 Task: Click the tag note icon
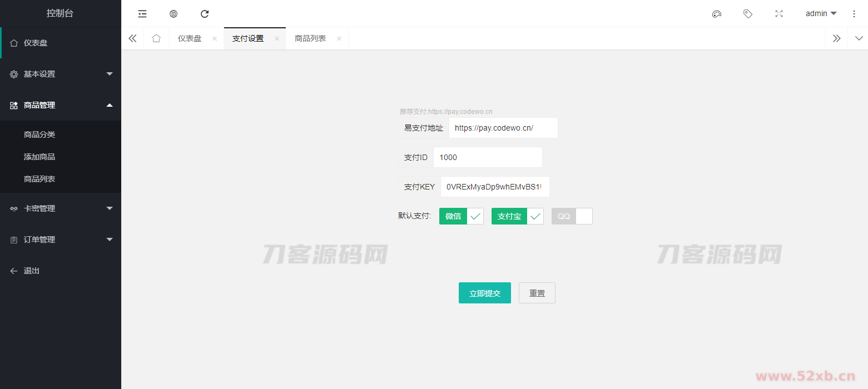click(x=748, y=14)
